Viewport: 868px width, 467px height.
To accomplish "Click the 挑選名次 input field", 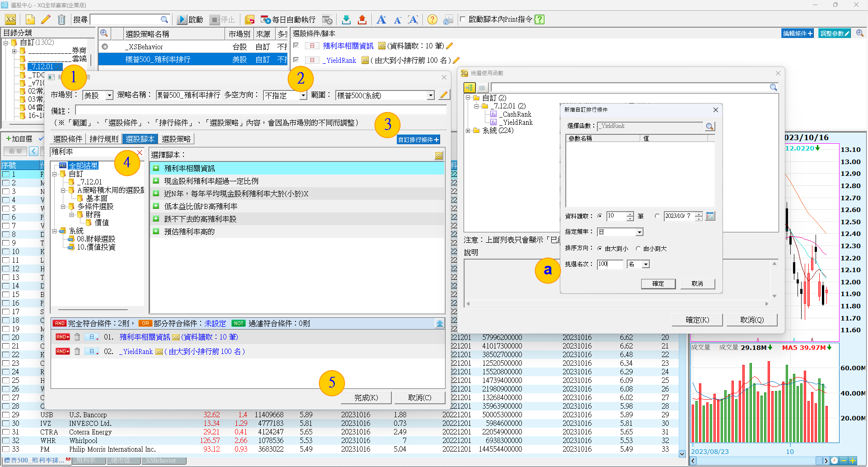I will 610,264.
